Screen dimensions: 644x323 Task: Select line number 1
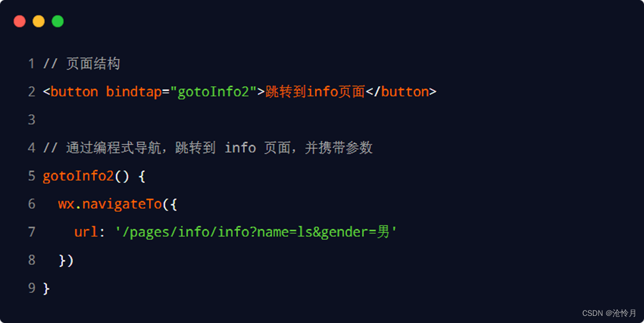coord(32,64)
